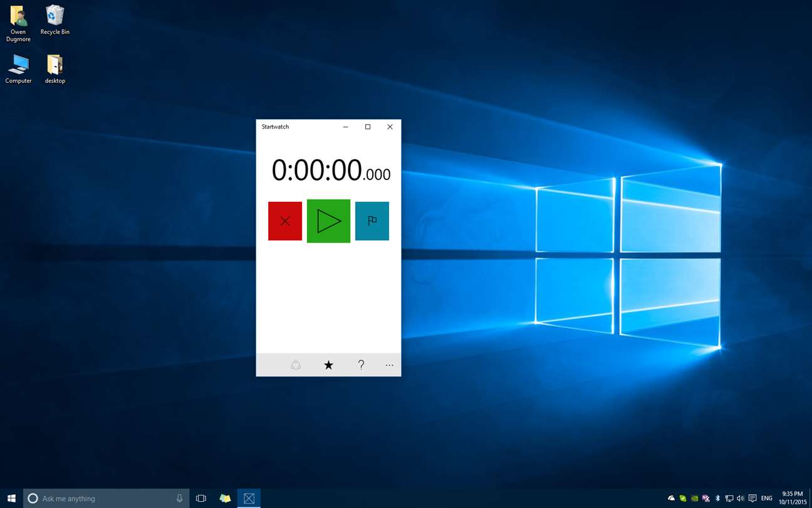Close the Startwatch window
This screenshot has height=508, width=812.
point(390,127)
